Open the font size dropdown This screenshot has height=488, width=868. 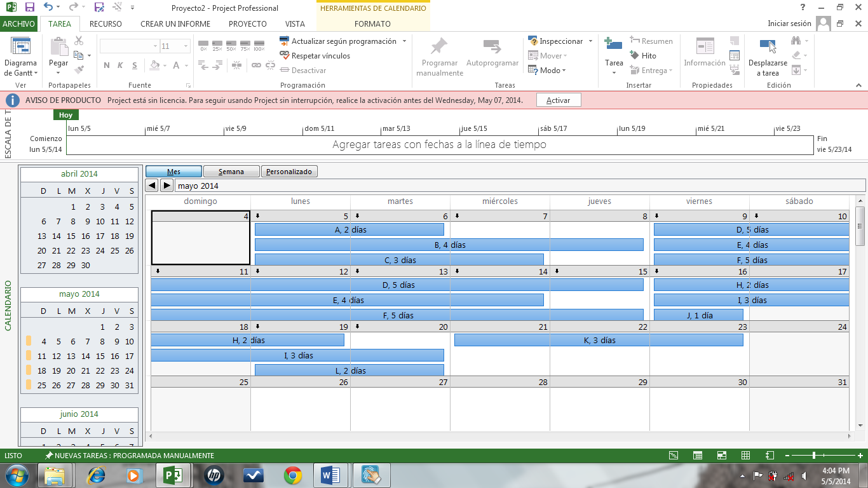pos(186,46)
